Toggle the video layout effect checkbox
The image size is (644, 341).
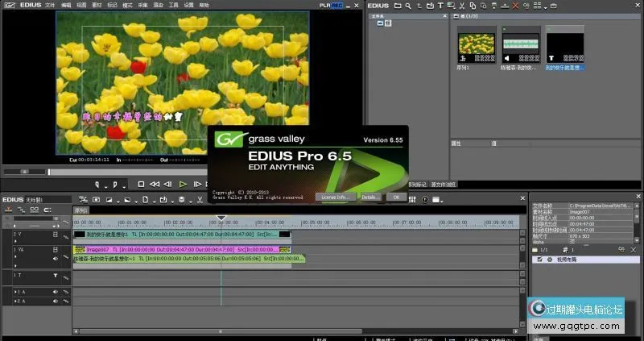point(539,260)
